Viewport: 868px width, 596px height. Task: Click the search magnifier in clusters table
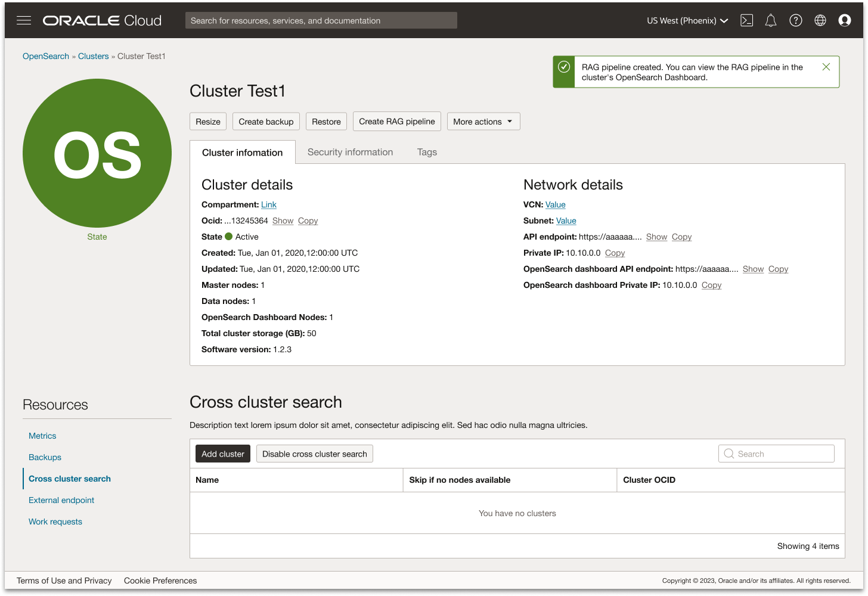[729, 454]
